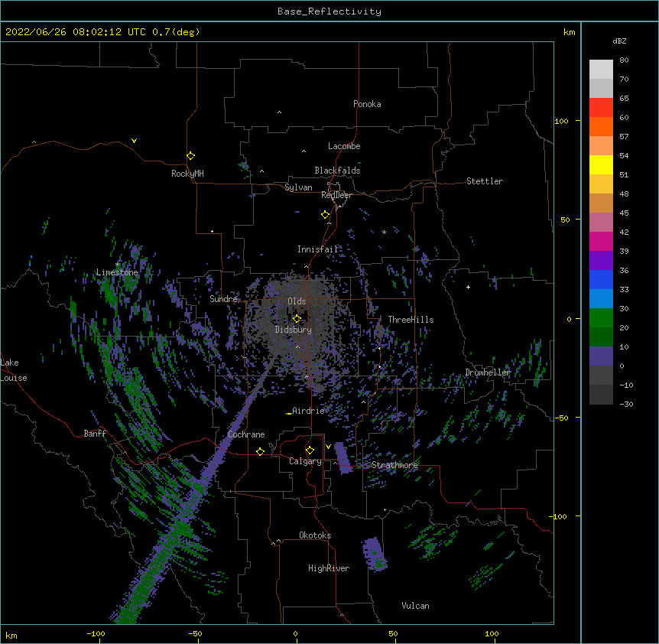The image size is (659, 644).
Task: Select the orange 57–60 dBZ legend swatch
Action: click(601, 126)
